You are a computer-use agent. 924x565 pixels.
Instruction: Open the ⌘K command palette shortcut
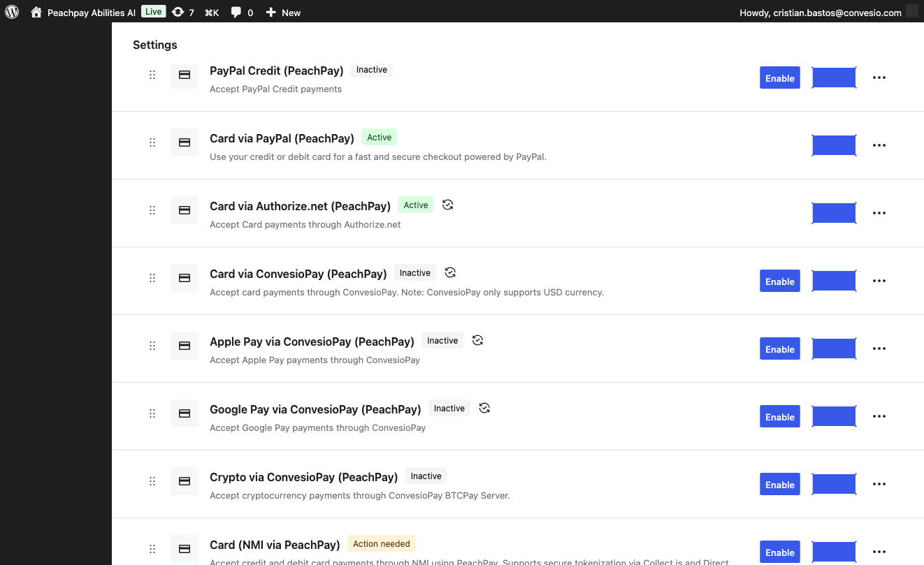(212, 13)
